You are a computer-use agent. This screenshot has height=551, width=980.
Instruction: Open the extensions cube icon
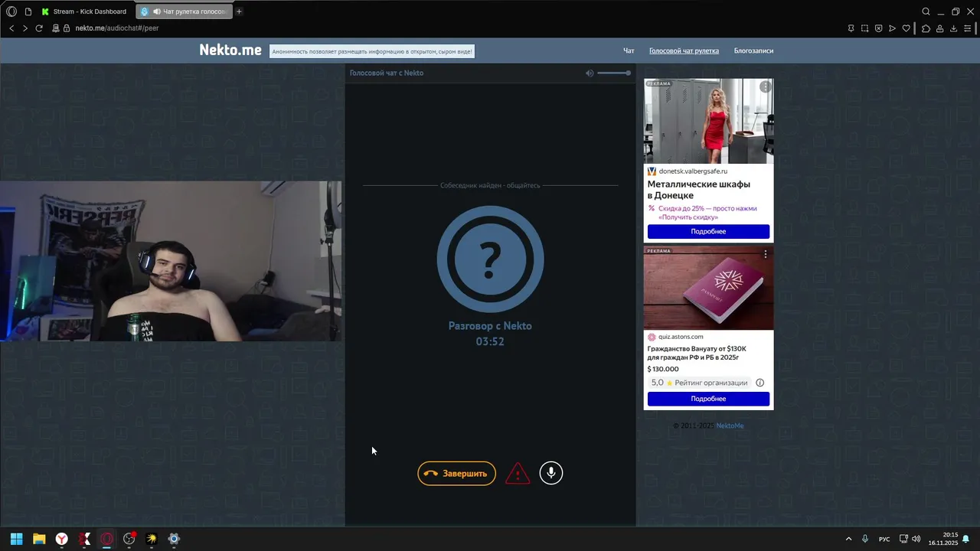tap(926, 28)
